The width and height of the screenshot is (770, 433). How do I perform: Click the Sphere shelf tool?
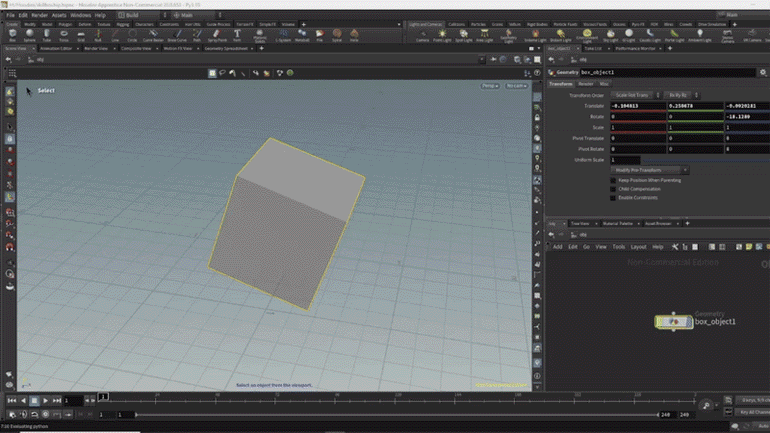click(x=29, y=35)
